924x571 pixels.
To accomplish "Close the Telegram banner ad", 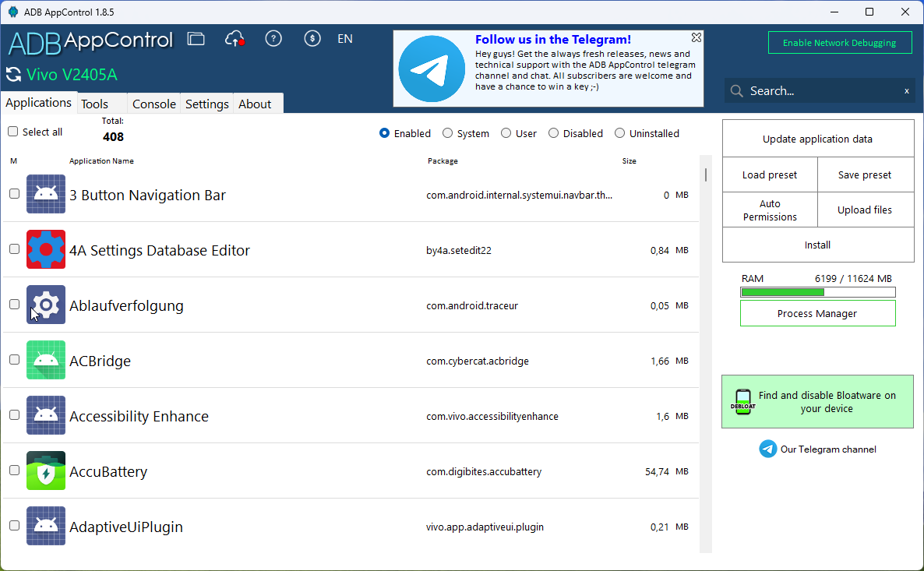I will point(697,37).
